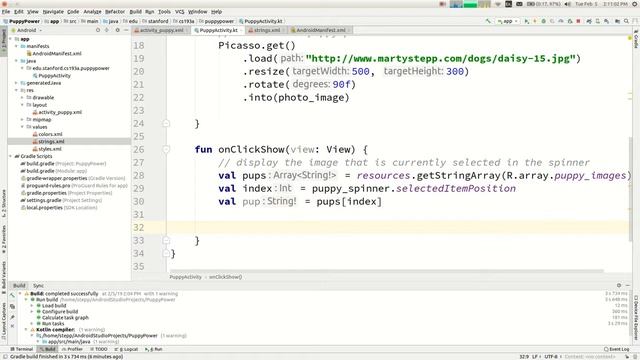Switch to the strings.xml editor tab

click(x=267, y=30)
